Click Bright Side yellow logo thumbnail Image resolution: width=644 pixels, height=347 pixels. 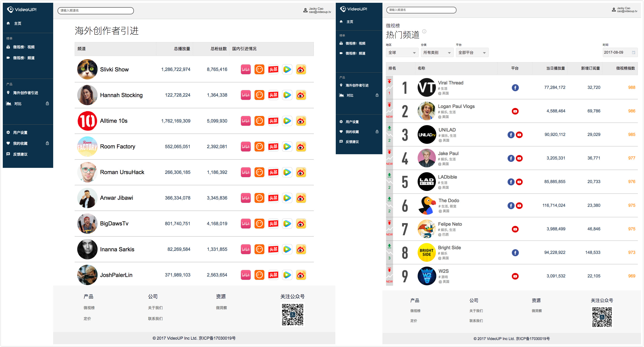426,252
